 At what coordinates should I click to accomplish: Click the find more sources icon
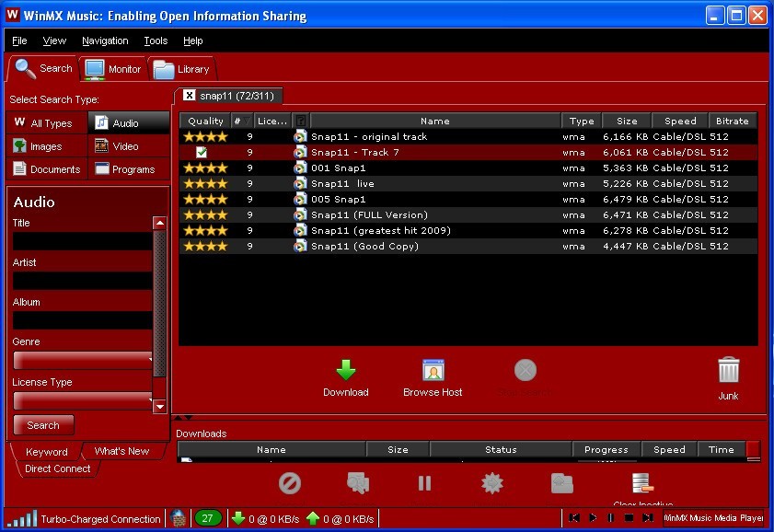(x=358, y=483)
